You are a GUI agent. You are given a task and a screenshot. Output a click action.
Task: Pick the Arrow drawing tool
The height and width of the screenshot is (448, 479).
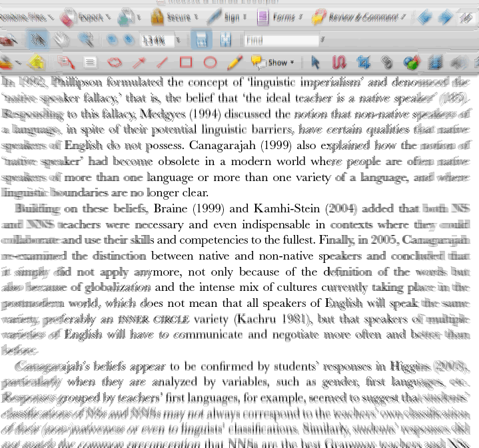[139, 63]
